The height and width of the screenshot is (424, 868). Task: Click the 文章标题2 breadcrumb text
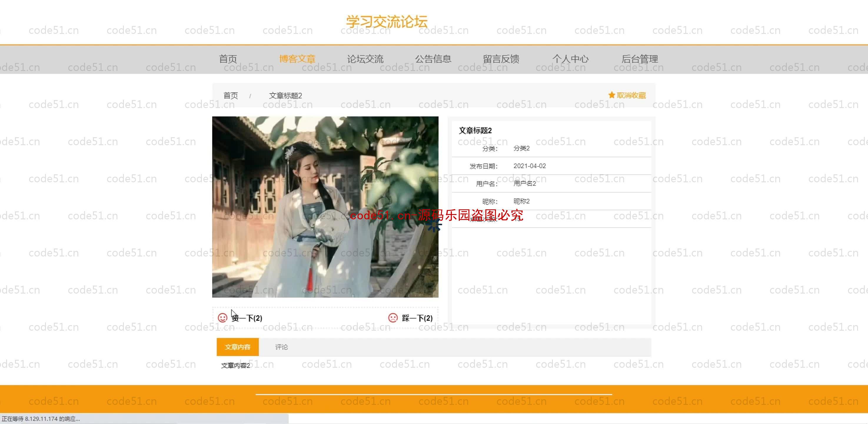(285, 95)
